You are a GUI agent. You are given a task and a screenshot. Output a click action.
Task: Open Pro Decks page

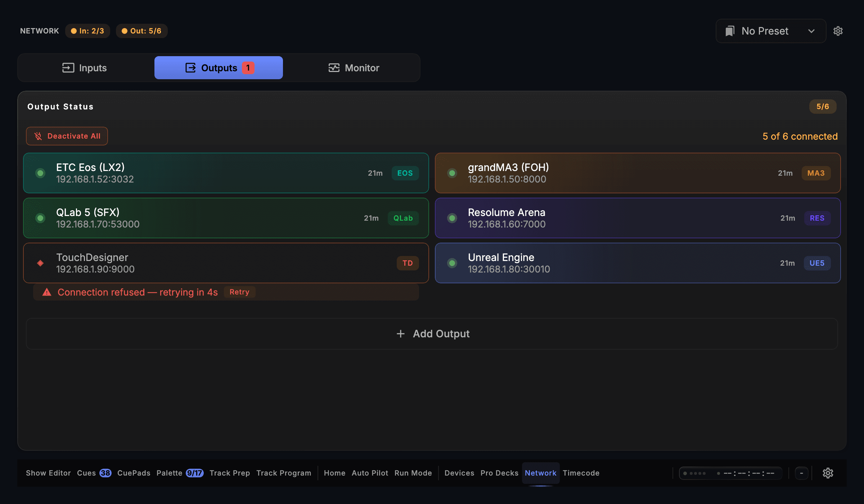pos(499,473)
